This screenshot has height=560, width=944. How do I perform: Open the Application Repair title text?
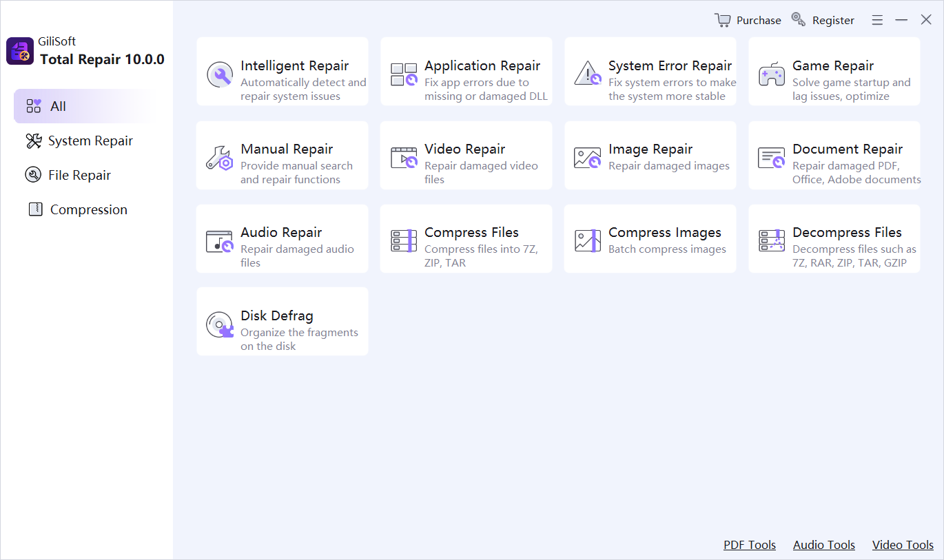[x=482, y=65]
